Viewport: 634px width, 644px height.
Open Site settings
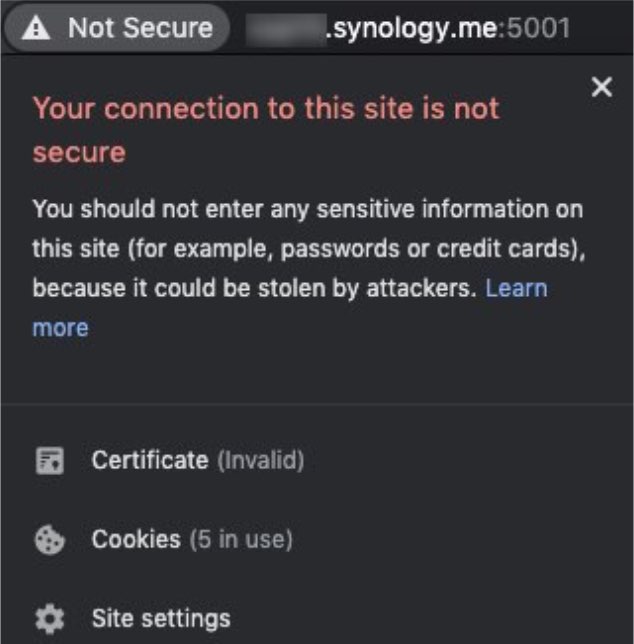(x=161, y=618)
